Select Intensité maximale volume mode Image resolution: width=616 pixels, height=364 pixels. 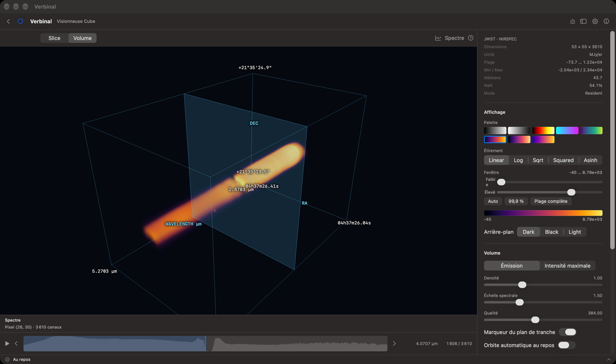567,266
